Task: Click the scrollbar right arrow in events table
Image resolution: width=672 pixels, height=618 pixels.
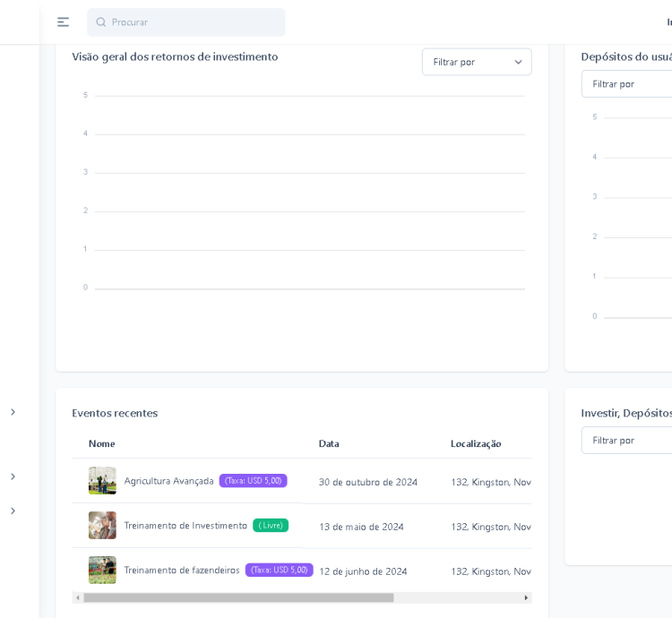Action: click(x=526, y=598)
